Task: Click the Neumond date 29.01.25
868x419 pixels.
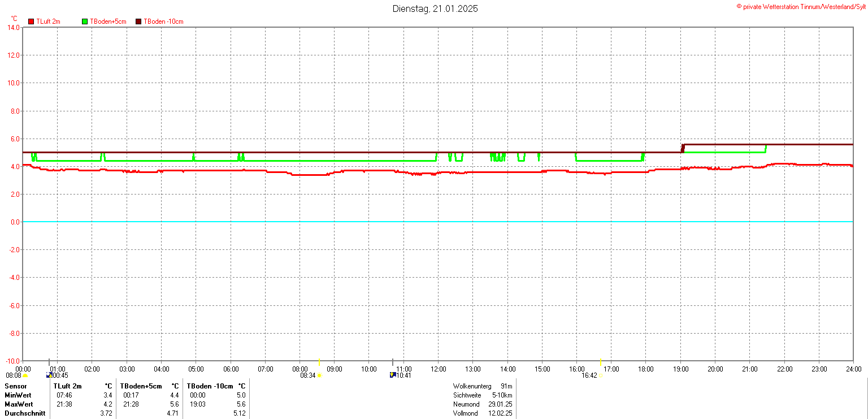Action: 500,404
